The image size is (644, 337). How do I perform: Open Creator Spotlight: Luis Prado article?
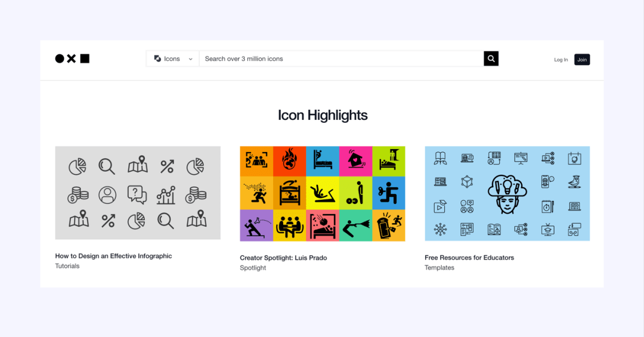[283, 258]
